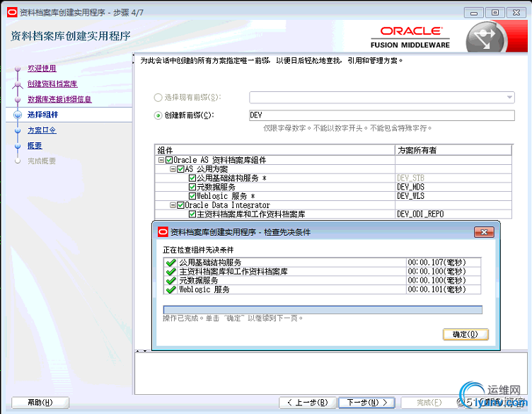Close the 检查先决条件 dialog
Screen dimensions: 532x414
[484, 232]
